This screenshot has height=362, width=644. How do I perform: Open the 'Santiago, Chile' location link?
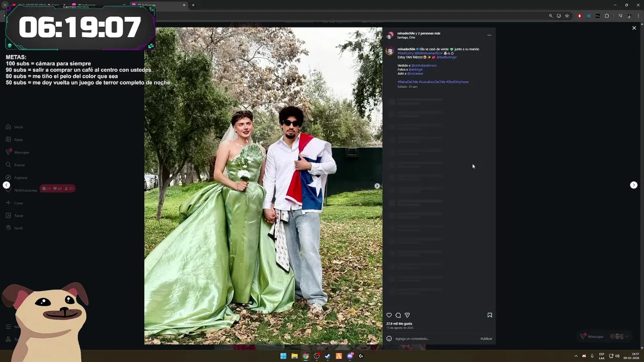[x=406, y=38]
